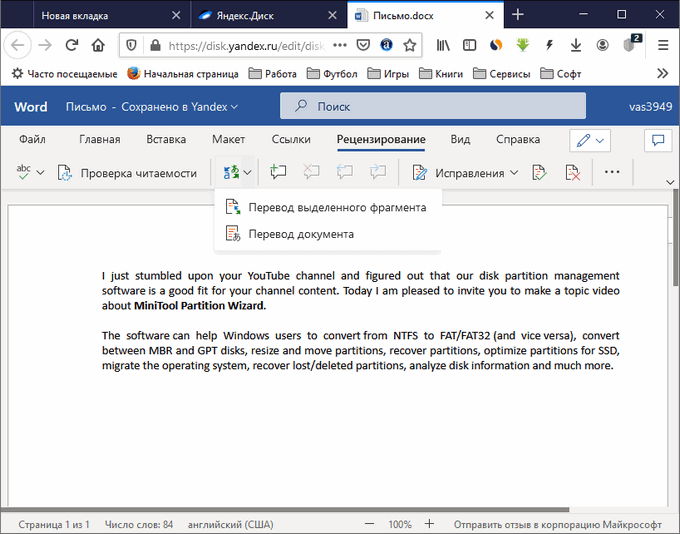This screenshot has width=680, height=534.
Task: Open the downloads arrow icon
Action: 576,45
